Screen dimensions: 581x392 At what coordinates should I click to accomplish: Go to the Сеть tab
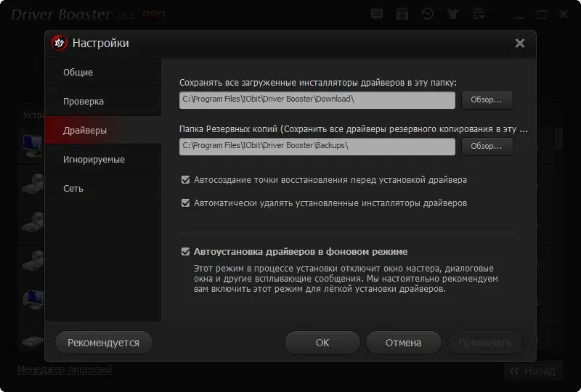(x=103, y=188)
